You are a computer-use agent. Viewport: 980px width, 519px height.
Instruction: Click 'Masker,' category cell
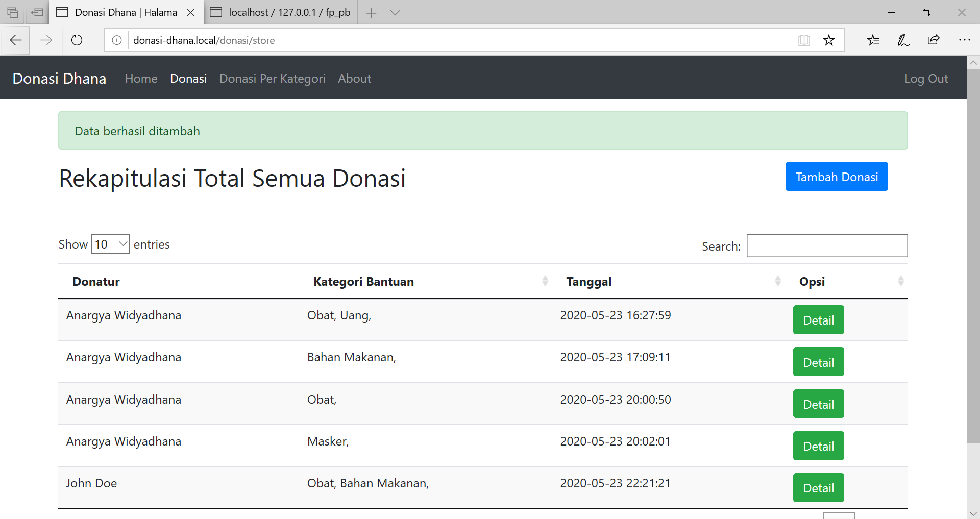pyautogui.click(x=328, y=441)
